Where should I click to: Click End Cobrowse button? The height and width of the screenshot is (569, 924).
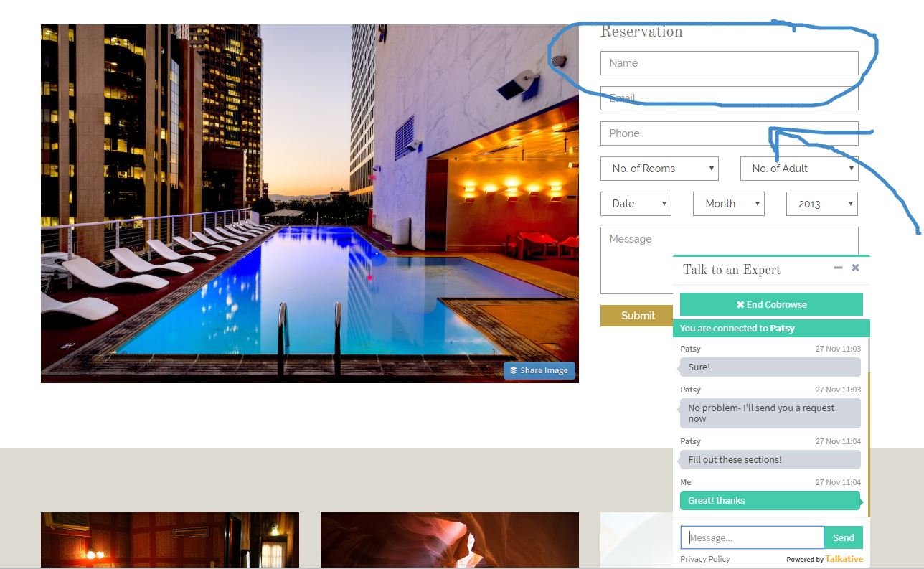(x=770, y=304)
